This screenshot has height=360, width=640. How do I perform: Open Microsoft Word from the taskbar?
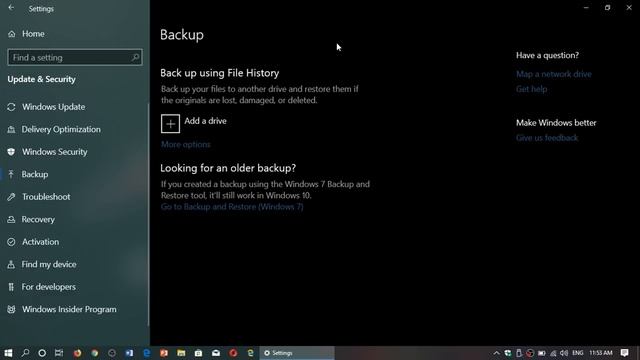[129, 353]
